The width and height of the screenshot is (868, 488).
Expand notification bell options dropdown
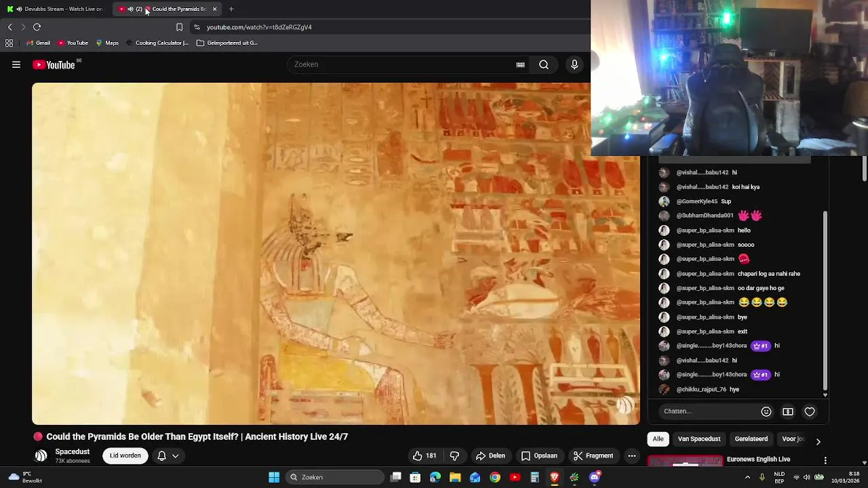tap(175, 455)
